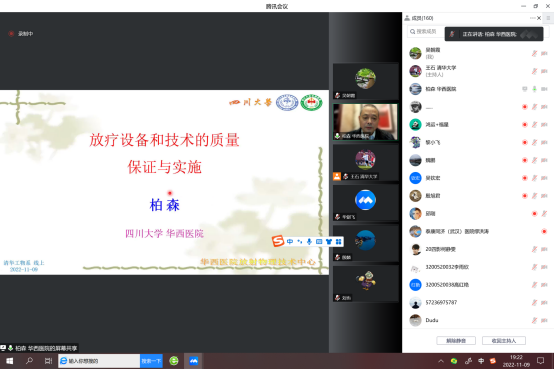
Task: Click the red raised-hand dot beside 黎小飞
Action: tap(525, 142)
